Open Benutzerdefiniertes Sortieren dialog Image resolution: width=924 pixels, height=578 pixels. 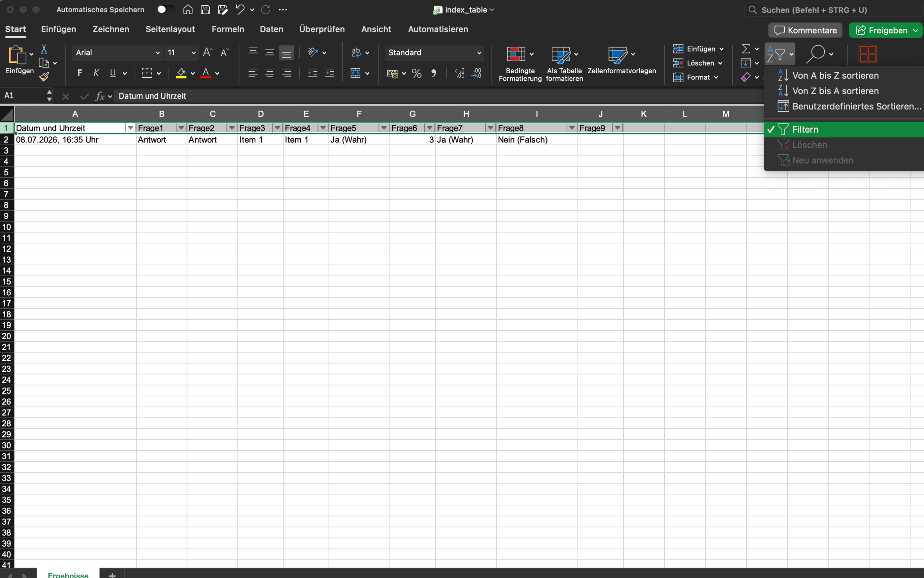[x=844, y=106]
